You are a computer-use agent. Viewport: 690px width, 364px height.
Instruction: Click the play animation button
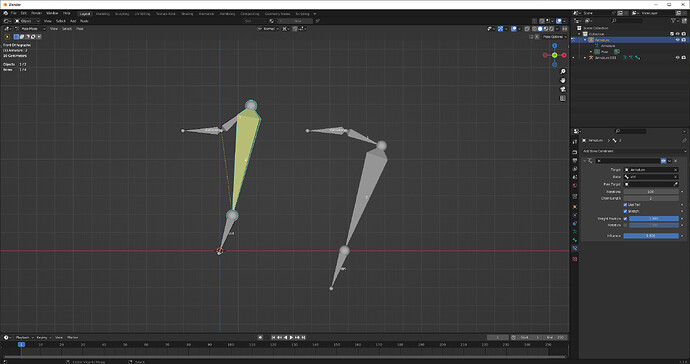click(x=291, y=338)
